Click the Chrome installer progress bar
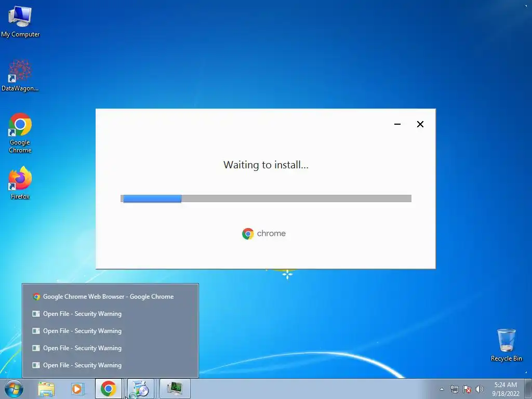 pyautogui.click(x=266, y=198)
